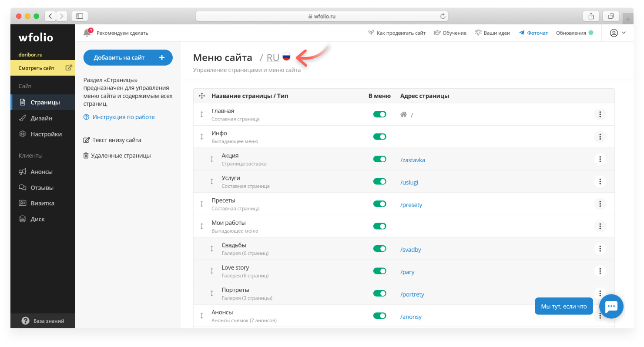Disable menu toggle for Свадьбы gallery
The image size is (644, 347).
click(x=379, y=249)
